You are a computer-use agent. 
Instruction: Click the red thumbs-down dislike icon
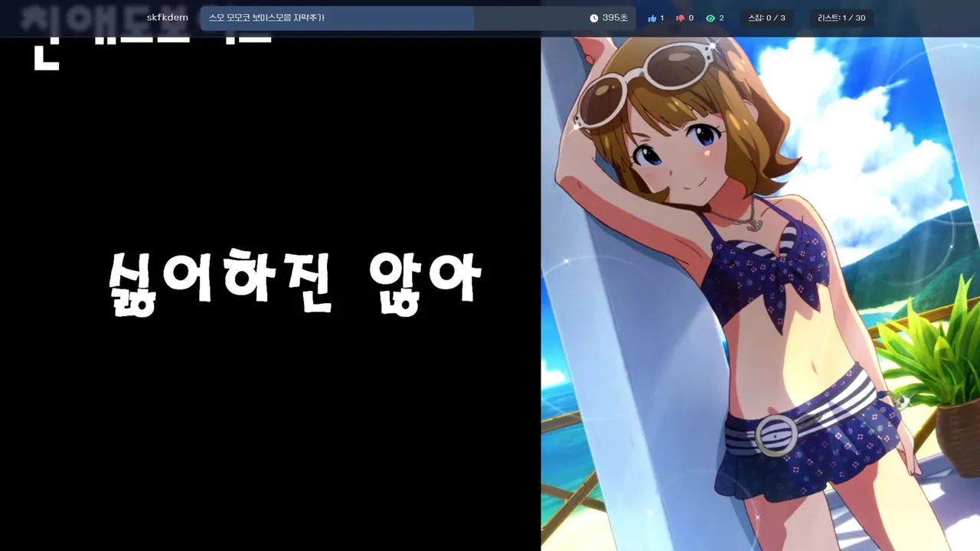click(x=680, y=18)
